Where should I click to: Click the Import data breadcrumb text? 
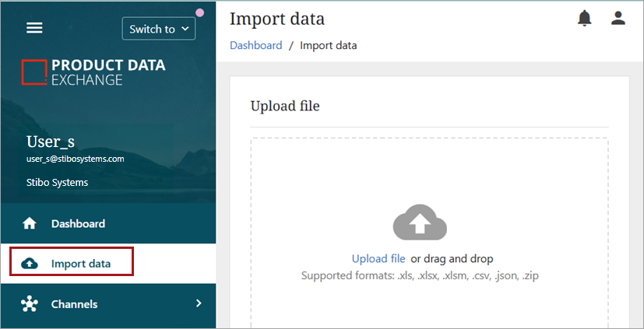click(x=328, y=45)
